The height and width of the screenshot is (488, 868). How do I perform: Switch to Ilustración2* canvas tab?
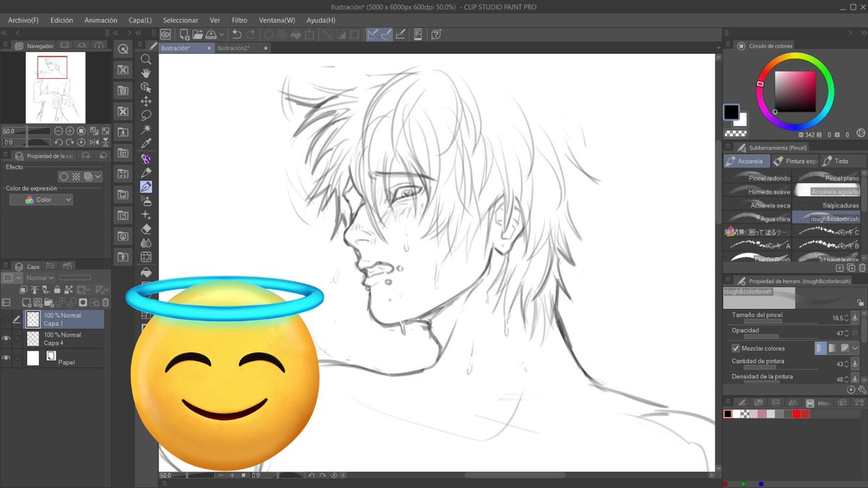click(242, 48)
